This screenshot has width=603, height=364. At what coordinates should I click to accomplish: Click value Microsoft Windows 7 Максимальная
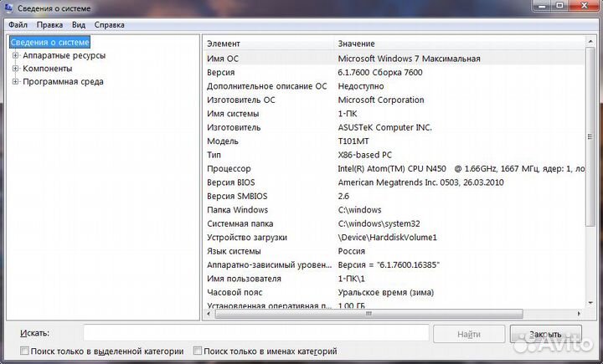pos(410,59)
